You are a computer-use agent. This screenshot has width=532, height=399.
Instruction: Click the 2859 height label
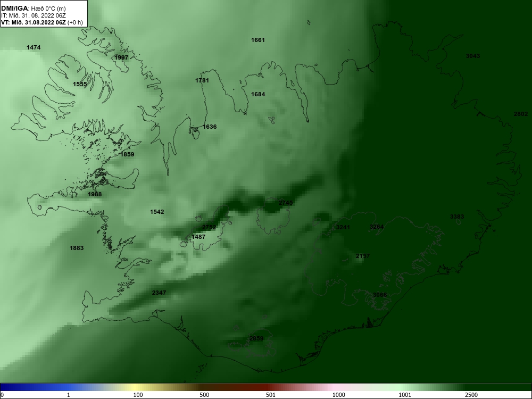(x=256, y=338)
